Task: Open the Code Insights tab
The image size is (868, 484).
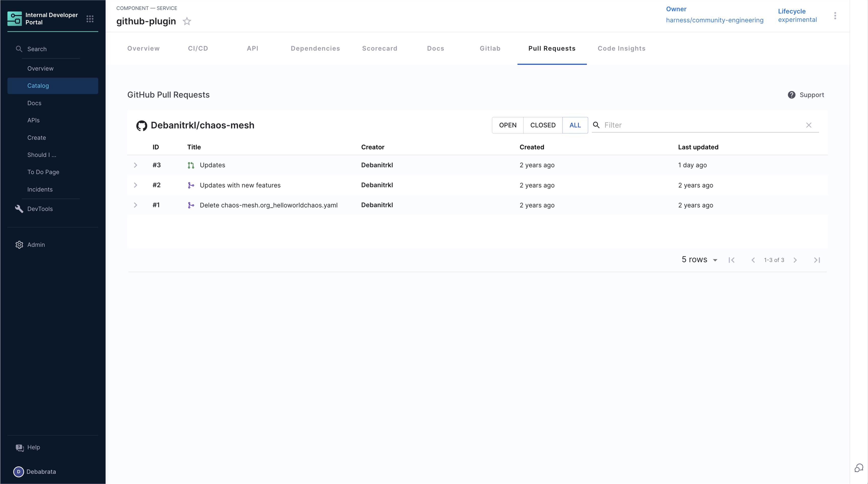Action: 621,48
